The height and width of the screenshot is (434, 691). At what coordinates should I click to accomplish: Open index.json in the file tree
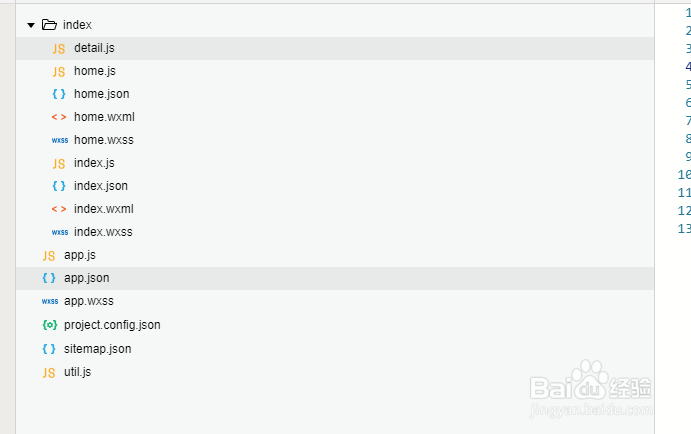click(100, 186)
